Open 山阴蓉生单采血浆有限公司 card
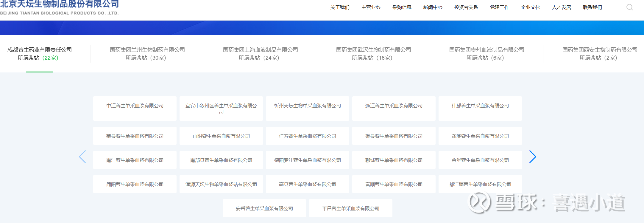Viewport: 644px width, 223px height. coord(221,136)
